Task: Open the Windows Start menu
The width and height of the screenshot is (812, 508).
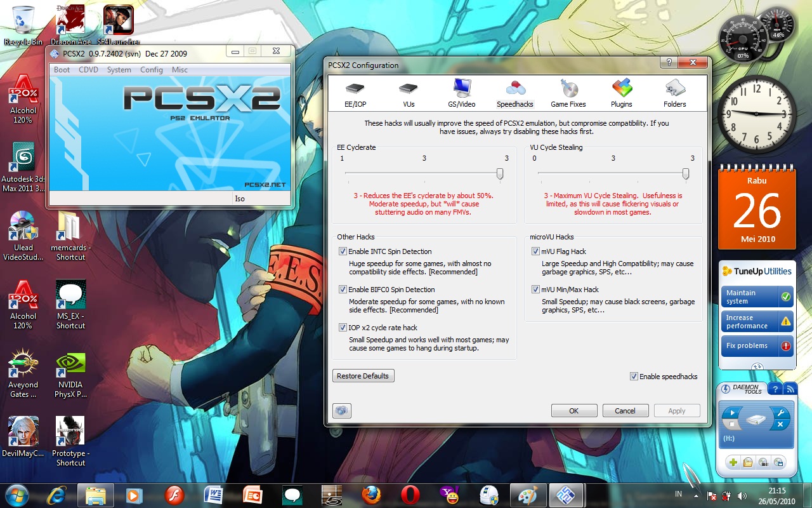Action: pyautogui.click(x=17, y=495)
